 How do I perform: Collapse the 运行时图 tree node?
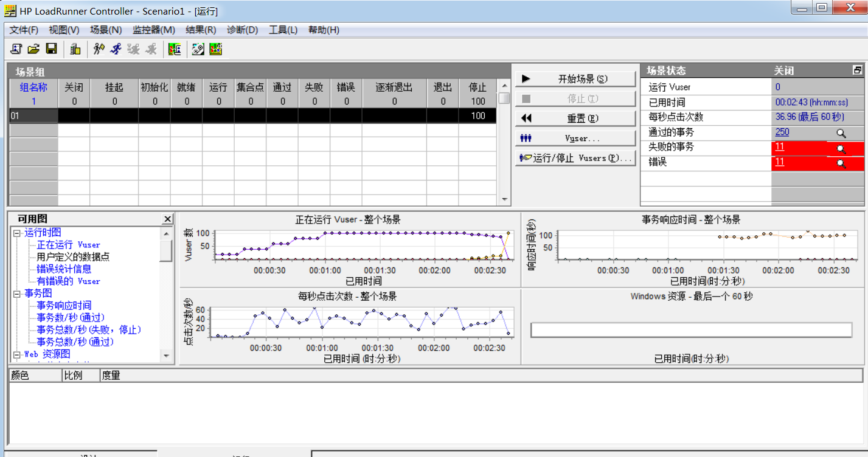(16, 233)
